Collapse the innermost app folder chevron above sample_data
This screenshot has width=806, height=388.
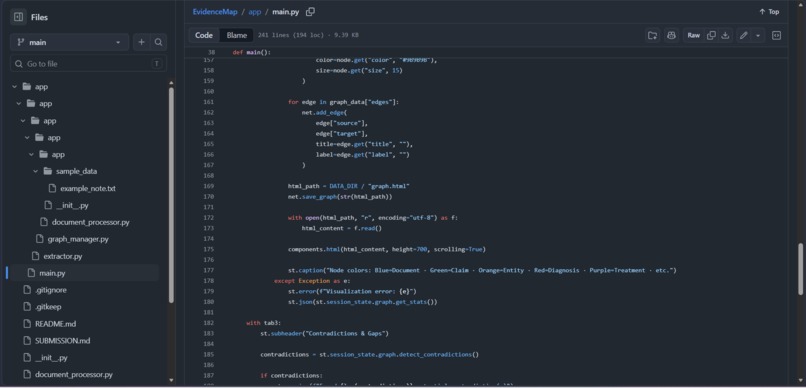click(x=31, y=154)
